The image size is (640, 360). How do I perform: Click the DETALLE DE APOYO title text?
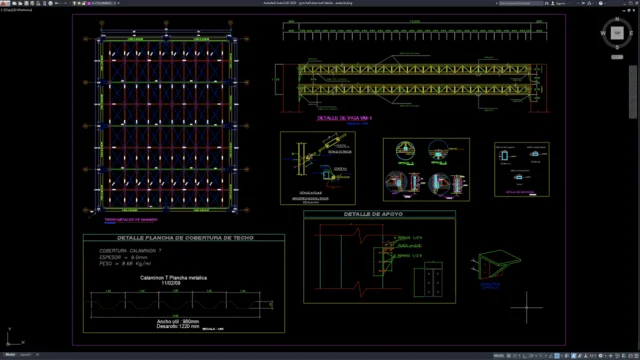tap(373, 214)
